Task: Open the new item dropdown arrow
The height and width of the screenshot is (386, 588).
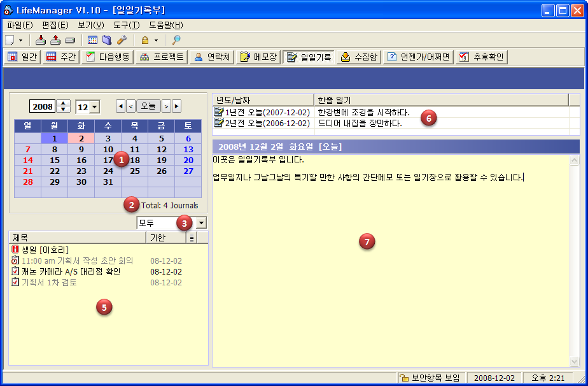Action: click(20, 40)
